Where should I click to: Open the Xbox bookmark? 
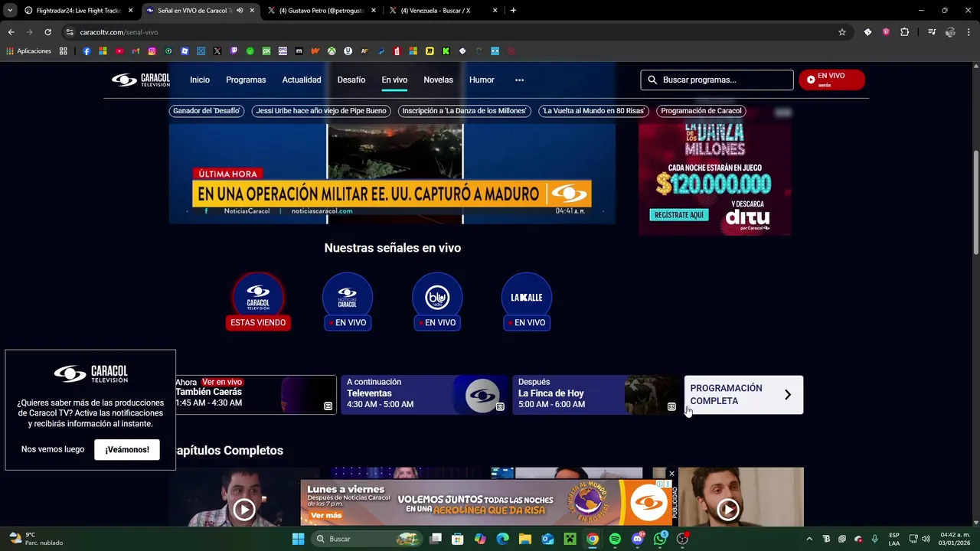click(332, 51)
